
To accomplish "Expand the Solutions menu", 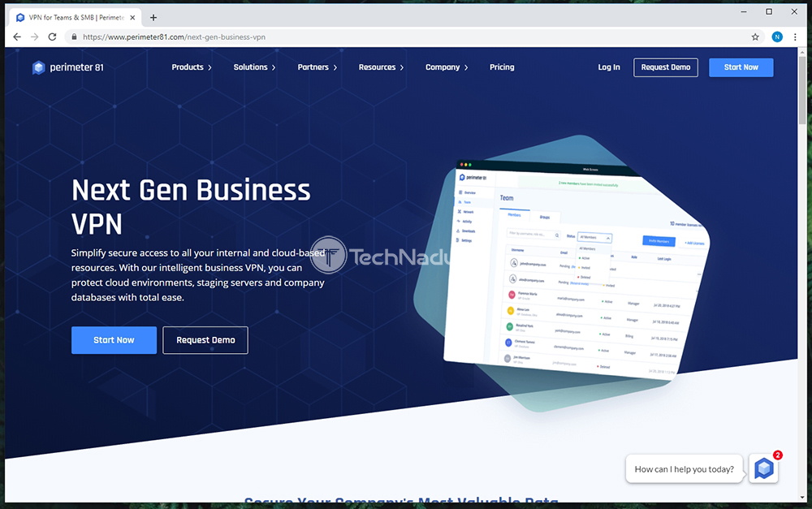I will [254, 67].
